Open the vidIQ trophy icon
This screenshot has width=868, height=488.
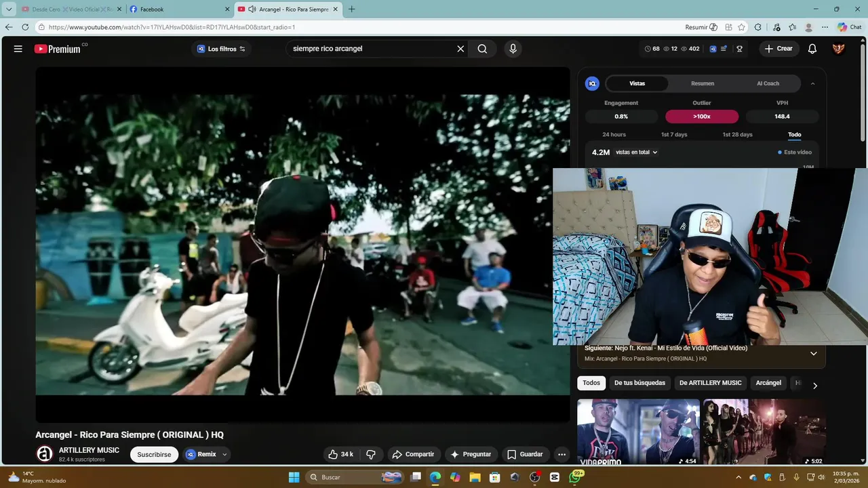point(740,49)
